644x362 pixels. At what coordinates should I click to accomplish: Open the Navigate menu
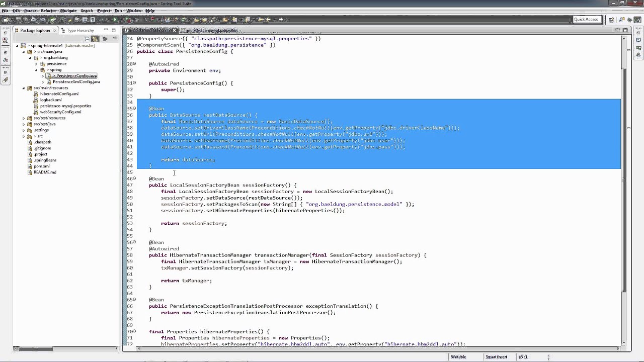tap(68, 11)
